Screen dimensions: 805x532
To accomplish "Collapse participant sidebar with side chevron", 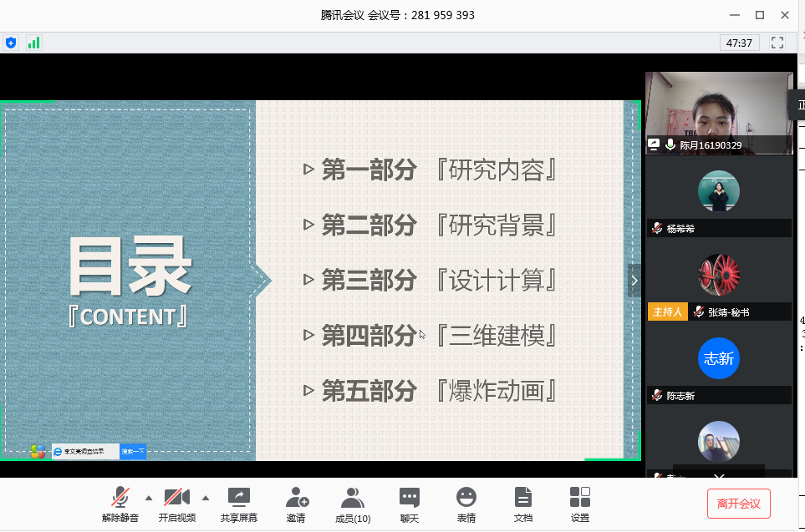I will point(634,281).
